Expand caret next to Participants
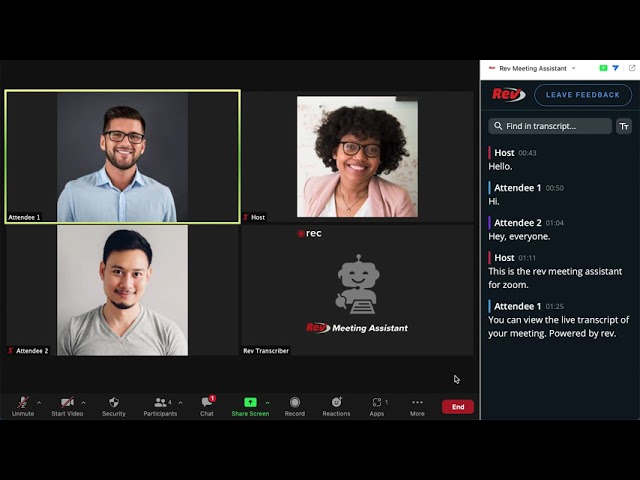The width and height of the screenshot is (640, 480). point(180,403)
